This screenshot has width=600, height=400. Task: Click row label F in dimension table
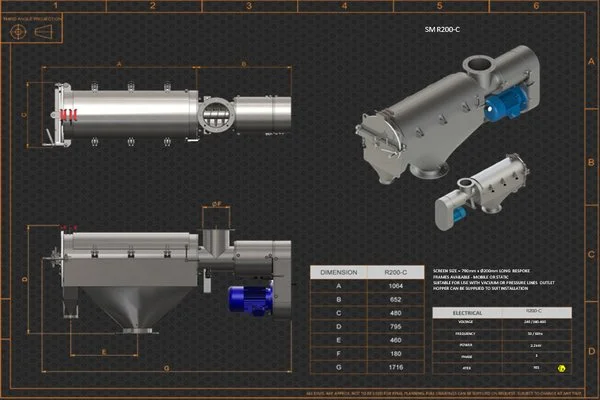click(x=339, y=354)
